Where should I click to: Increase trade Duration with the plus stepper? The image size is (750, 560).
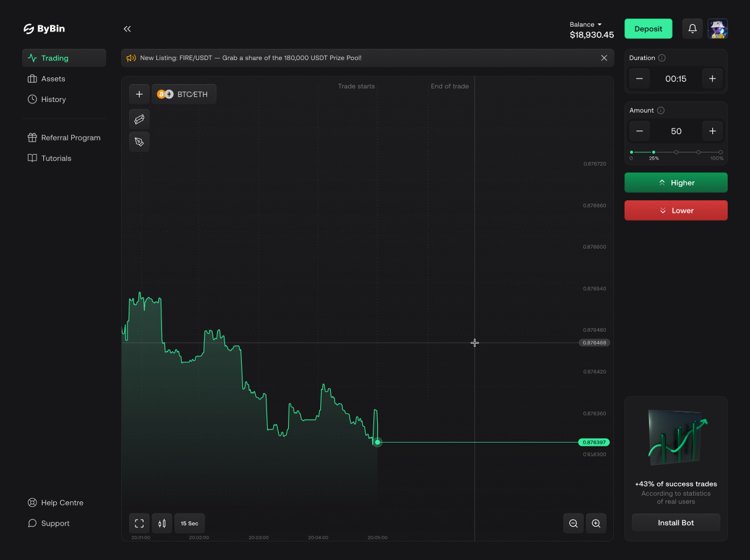pyautogui.click(x=712, y=78)
